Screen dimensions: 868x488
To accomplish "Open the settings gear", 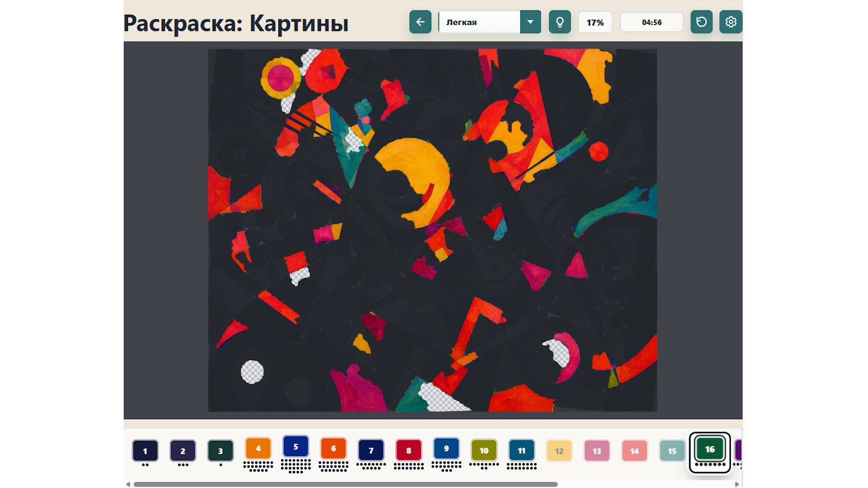I will pyautogui.click(x=731, y=22).
